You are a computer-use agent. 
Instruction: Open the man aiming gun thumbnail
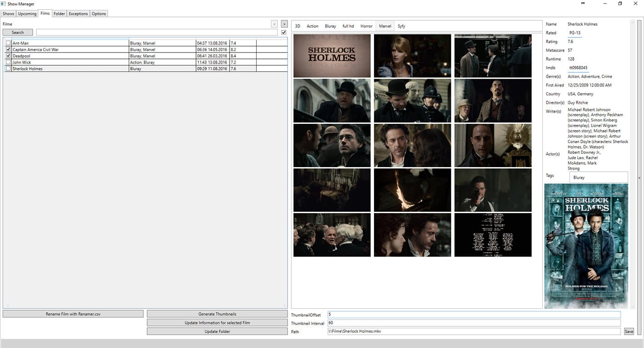pos(493,190)
